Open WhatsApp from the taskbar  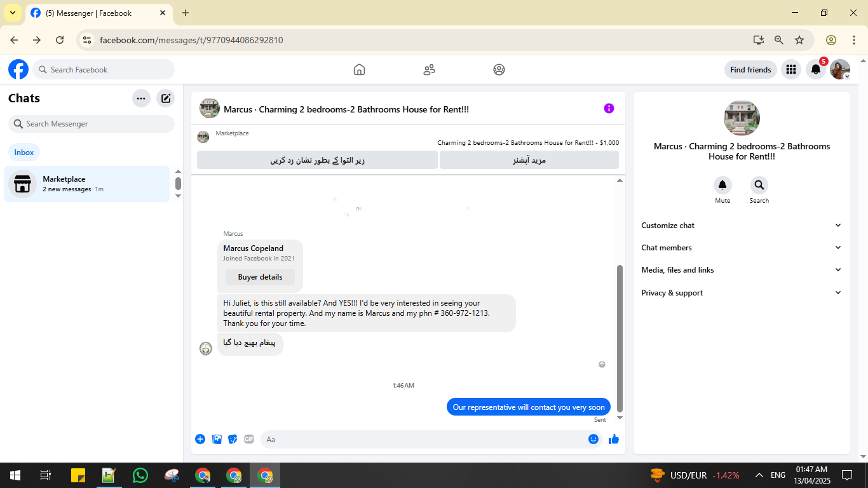pos(140,475)
